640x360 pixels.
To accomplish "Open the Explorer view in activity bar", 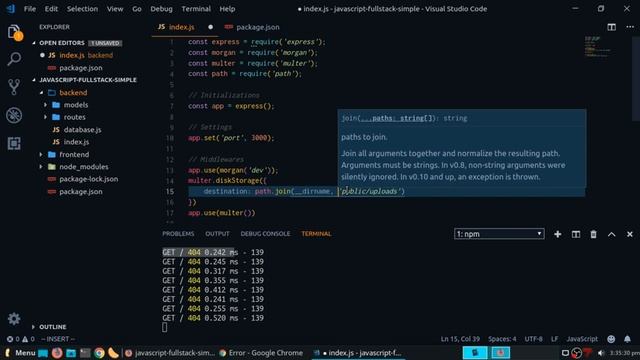I will pyautogui.click(x=14, y=33).
